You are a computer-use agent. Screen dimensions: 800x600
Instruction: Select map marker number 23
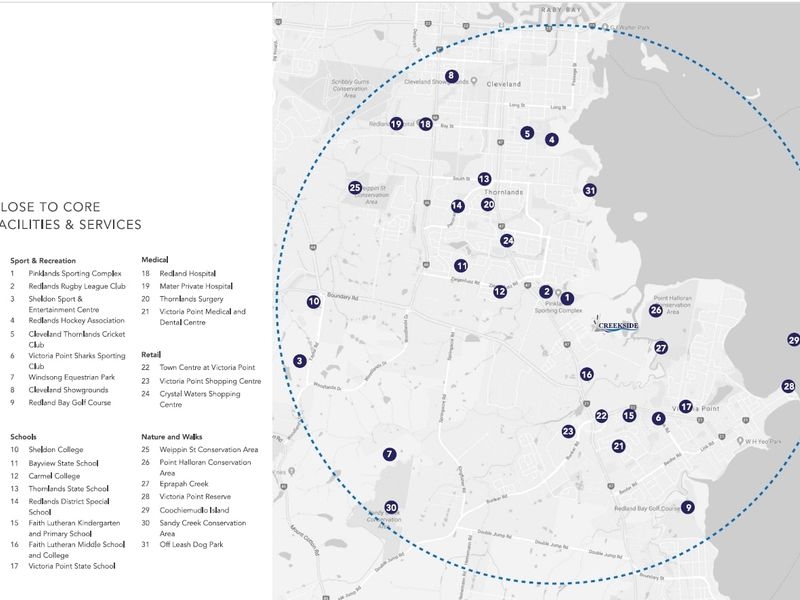568,432
